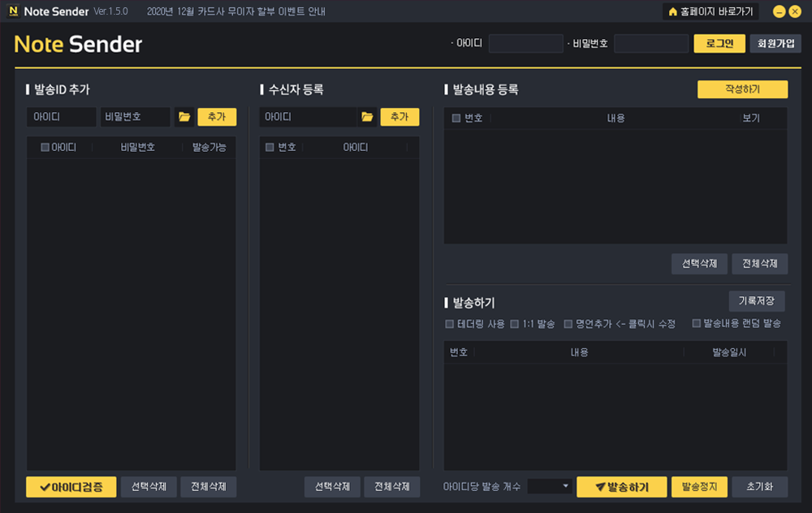Click the 발송하기 send button

[x=622, y=487]
